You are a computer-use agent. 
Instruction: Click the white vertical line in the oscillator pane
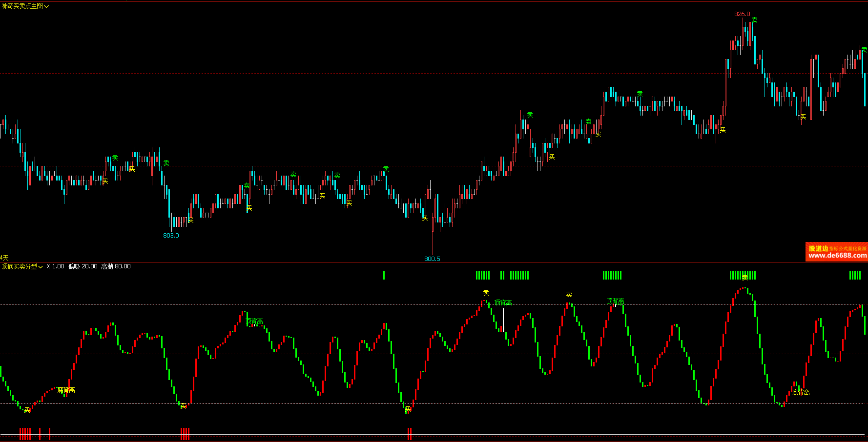503,319
